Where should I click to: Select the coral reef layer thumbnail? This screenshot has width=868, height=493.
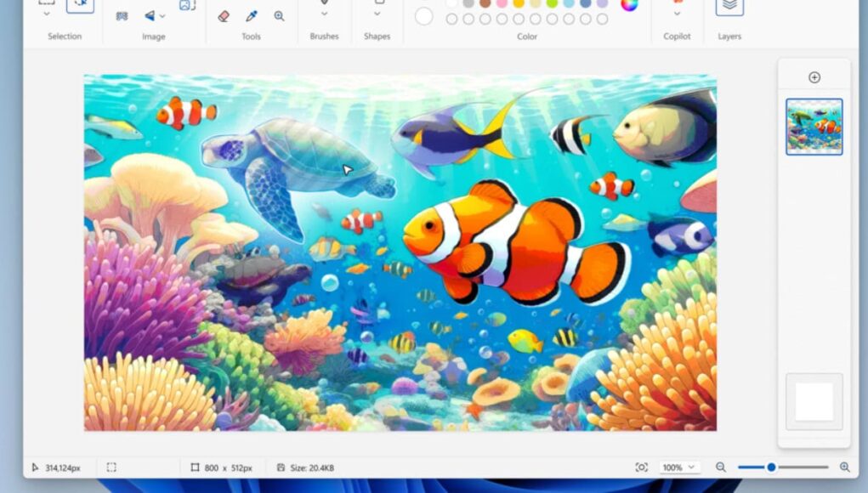814,127
